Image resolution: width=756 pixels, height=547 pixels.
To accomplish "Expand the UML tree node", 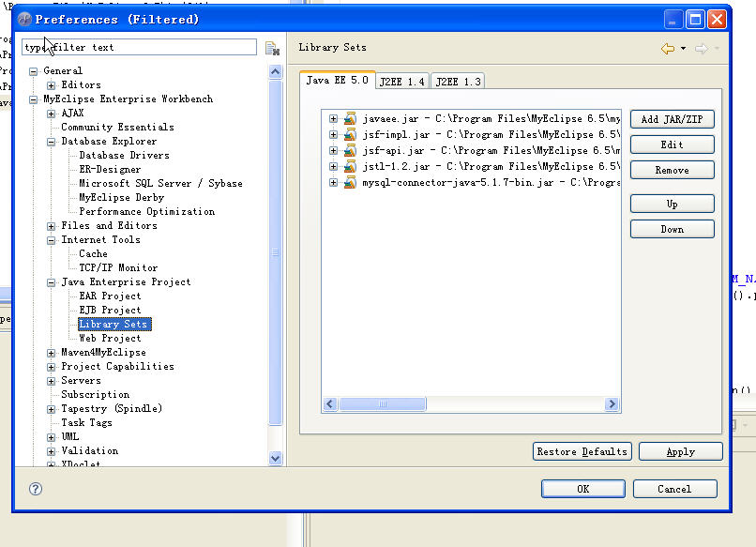I will (51, 437).
